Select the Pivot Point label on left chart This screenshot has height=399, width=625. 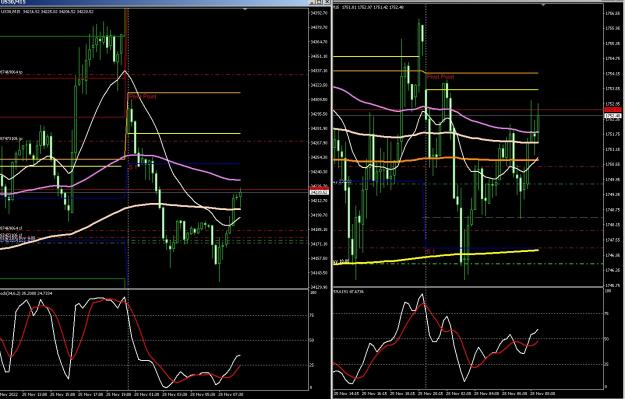click(x=143, y=96)
